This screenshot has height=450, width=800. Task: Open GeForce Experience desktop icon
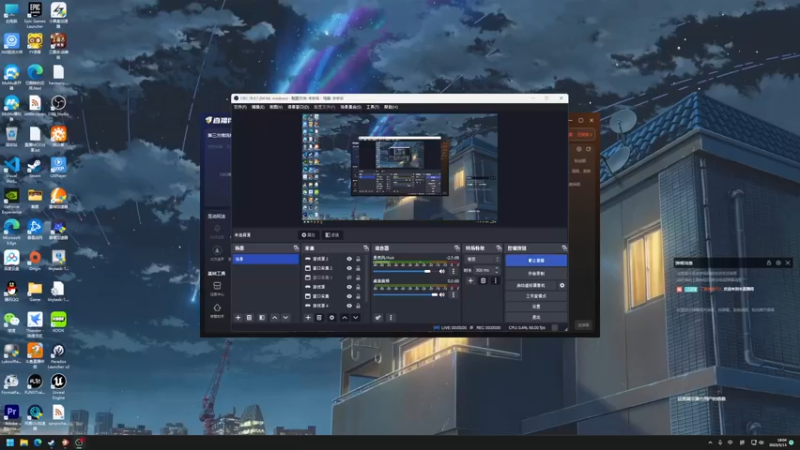coord(11,201)
